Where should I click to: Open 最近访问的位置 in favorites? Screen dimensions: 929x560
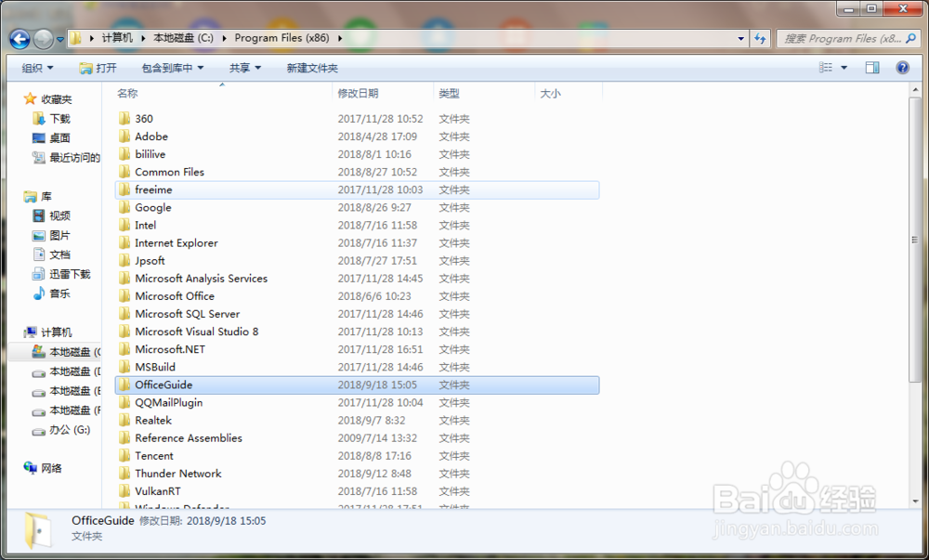click(66, 158)
